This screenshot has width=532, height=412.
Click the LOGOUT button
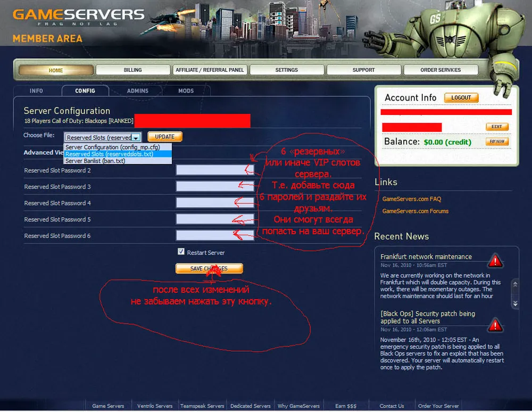point(461,98)
